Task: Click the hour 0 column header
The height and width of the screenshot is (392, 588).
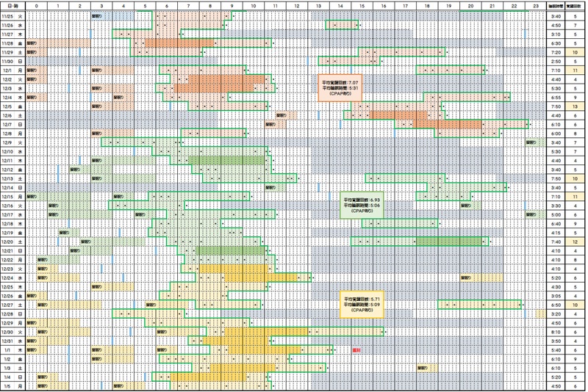Action: click(x=37, y=6)
